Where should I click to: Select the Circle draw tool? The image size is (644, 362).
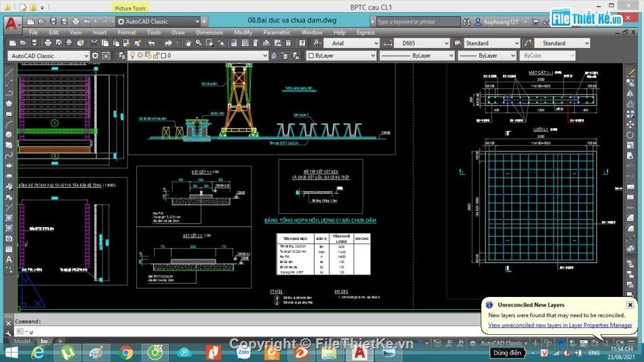click(9, 134)
